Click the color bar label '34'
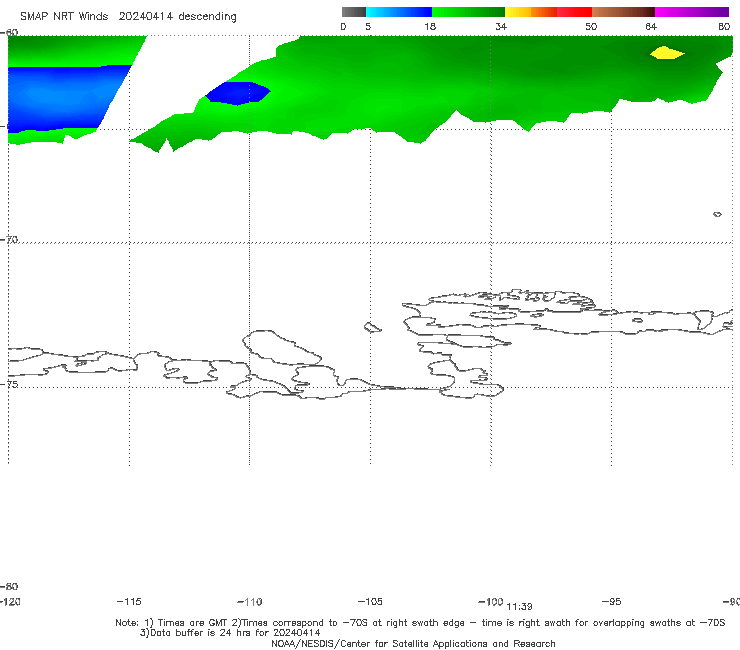 (501, 27)
